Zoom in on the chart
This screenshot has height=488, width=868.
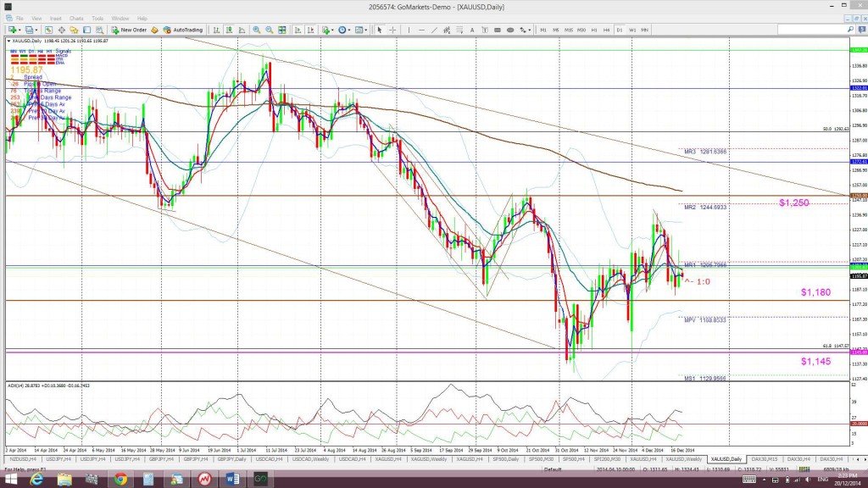(257, 30)
